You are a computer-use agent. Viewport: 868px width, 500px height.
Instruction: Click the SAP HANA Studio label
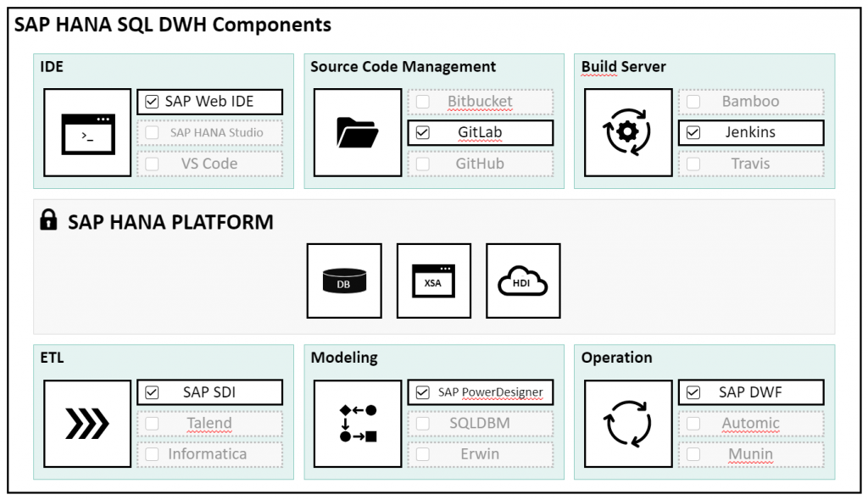pyautogui.click(x=216, y=133)
